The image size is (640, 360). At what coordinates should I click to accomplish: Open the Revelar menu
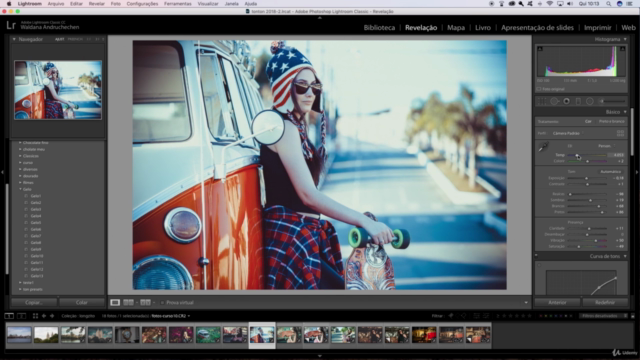(97, 4)
